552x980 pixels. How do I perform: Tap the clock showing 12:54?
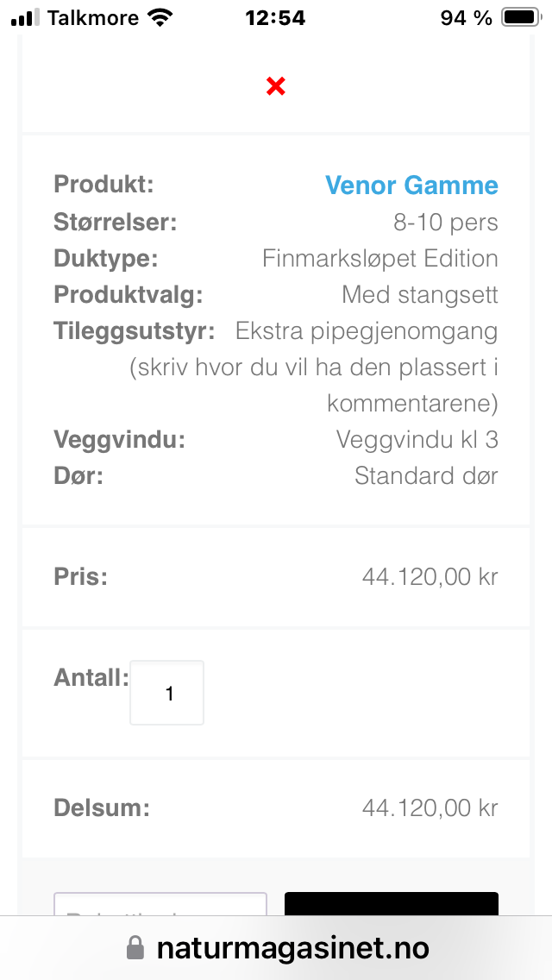coord(275,16)
